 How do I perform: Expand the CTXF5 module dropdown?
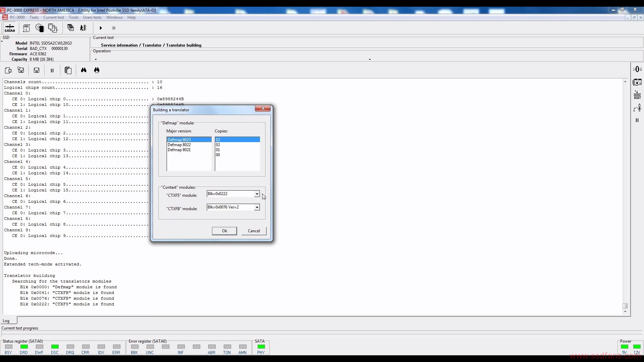point(257,194)
